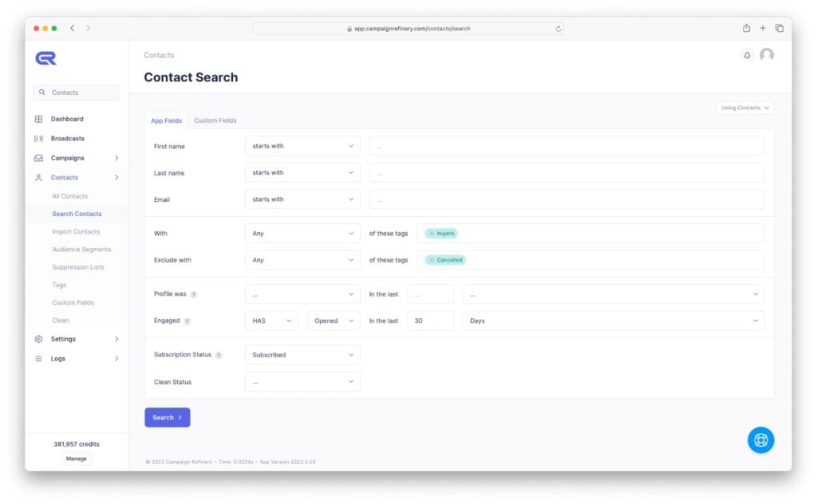Open Audience Segments in sidebar
This screenshot has height=504, width=817.
tap(81, 250)
